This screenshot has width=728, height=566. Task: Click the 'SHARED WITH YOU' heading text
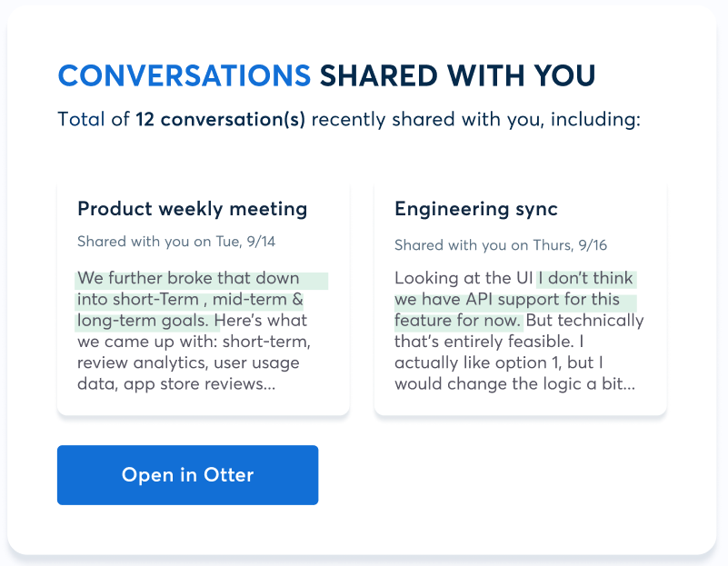(x=457, y=75)
